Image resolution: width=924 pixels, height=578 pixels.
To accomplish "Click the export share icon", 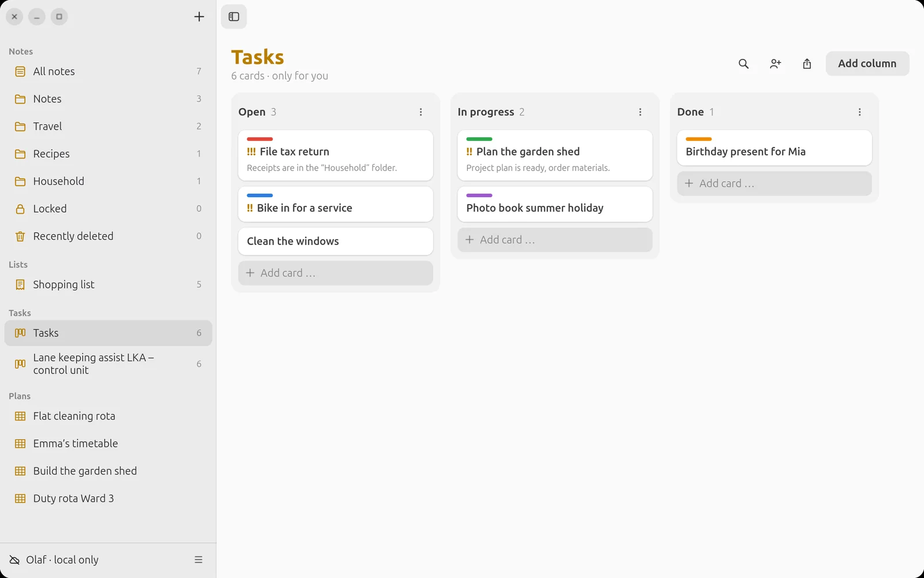I will pos(807,64).
